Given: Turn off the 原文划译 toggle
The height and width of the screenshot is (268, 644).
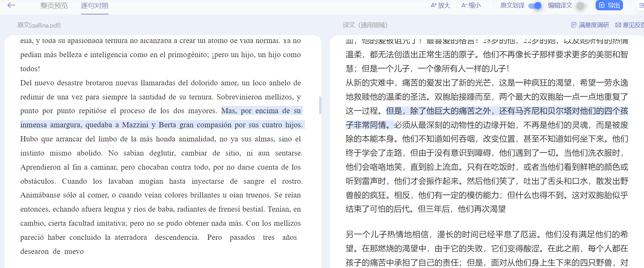Looking at the screenshot, I should pos(535,6).
